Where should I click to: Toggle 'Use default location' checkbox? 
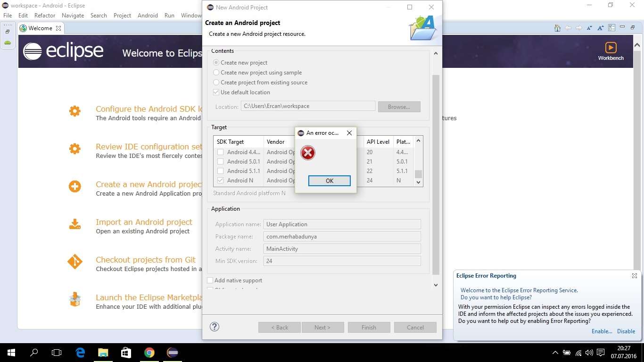pos(216,92)
